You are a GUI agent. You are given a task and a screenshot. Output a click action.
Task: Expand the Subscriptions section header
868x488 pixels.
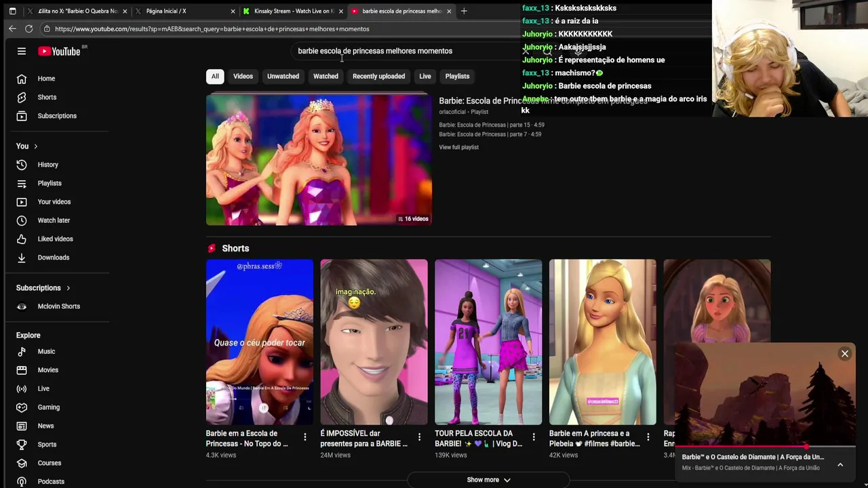(43, 288)
